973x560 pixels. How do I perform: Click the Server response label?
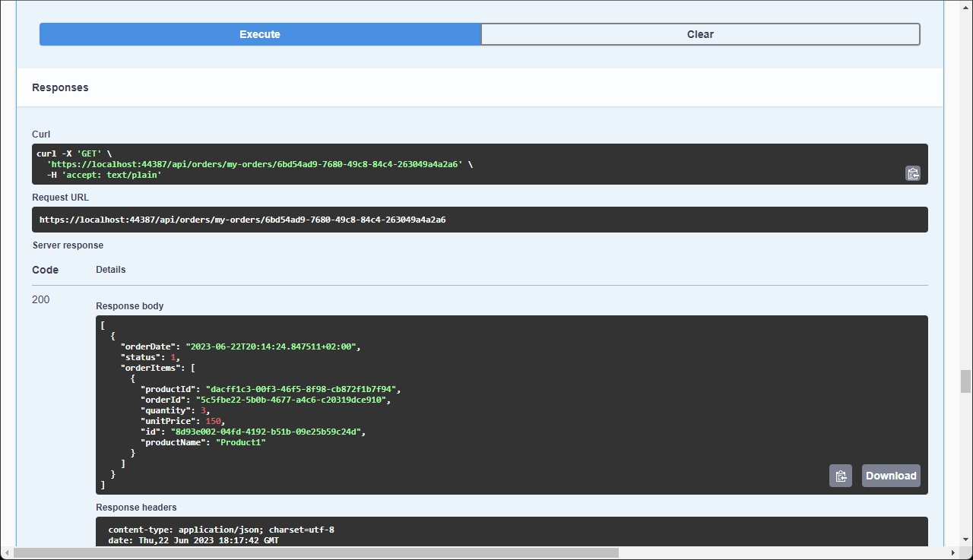click(68, 245)
